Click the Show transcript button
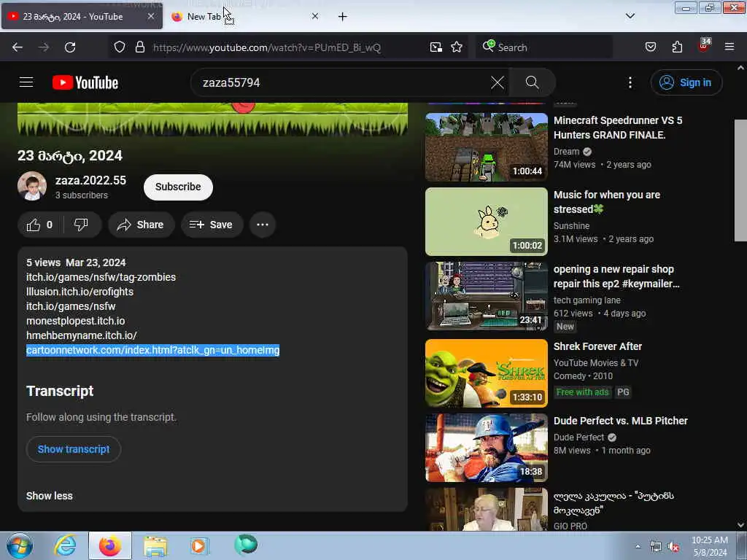The width and height of the screenshot is (747, 560). click(x=74, y=449)
